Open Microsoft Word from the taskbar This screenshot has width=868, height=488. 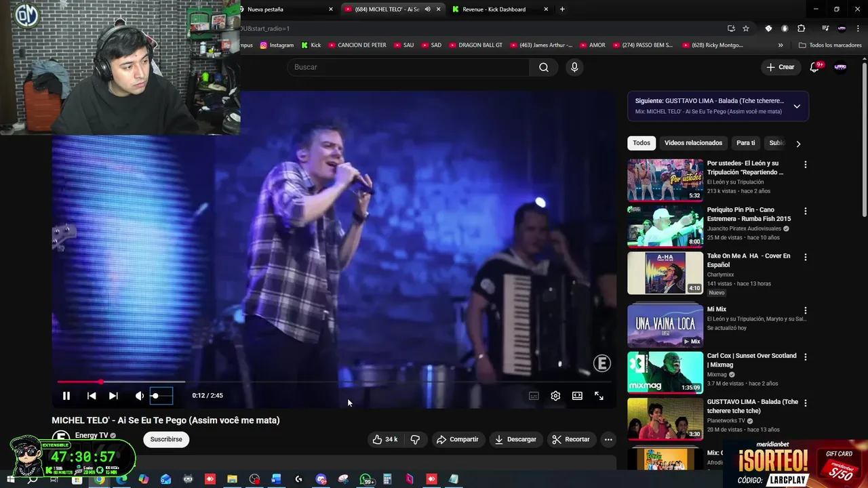276,479
